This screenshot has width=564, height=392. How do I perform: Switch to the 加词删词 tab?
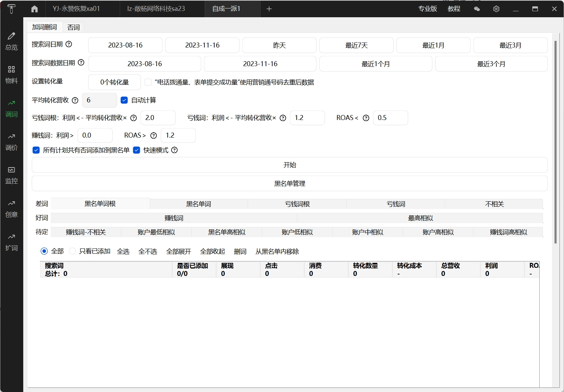tap(44, 27)
